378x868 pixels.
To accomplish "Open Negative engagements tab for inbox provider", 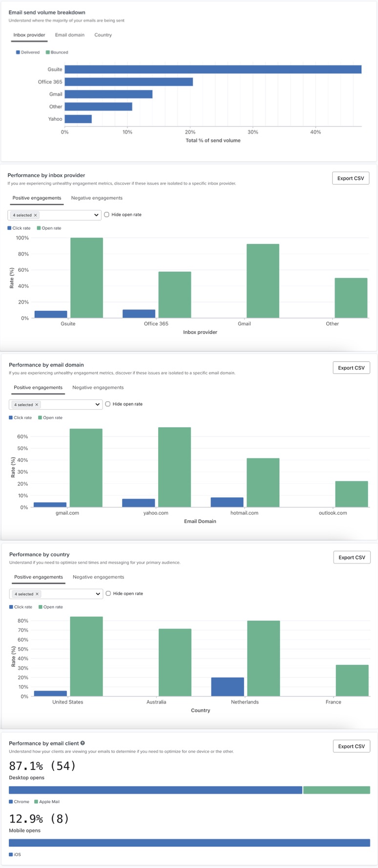I will pos(97,198).
